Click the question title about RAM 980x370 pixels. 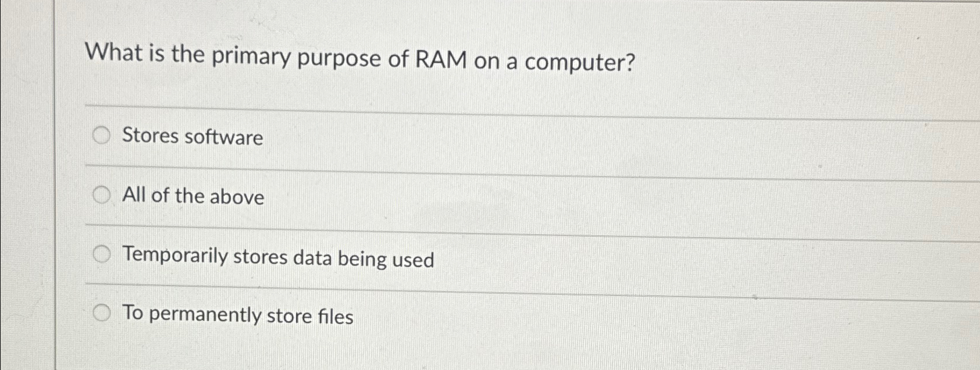point(361,58)
